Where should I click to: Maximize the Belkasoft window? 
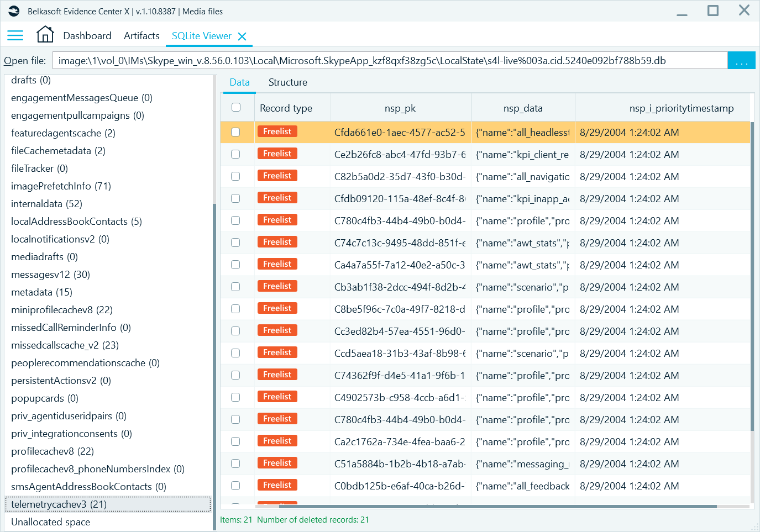point(713,10)
